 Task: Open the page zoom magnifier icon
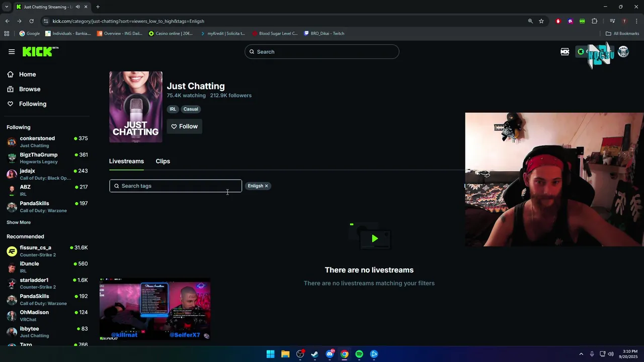pos(530,21)
